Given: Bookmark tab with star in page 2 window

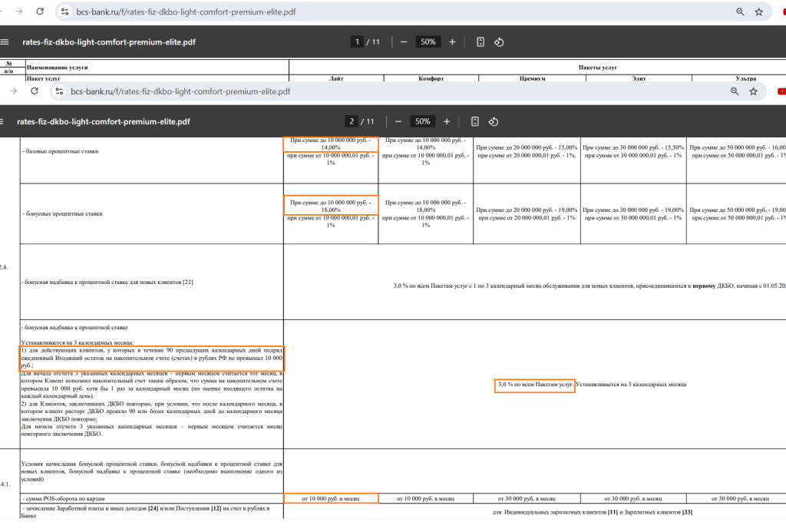Looking at the screenshot, I should (x=754, y=91).
